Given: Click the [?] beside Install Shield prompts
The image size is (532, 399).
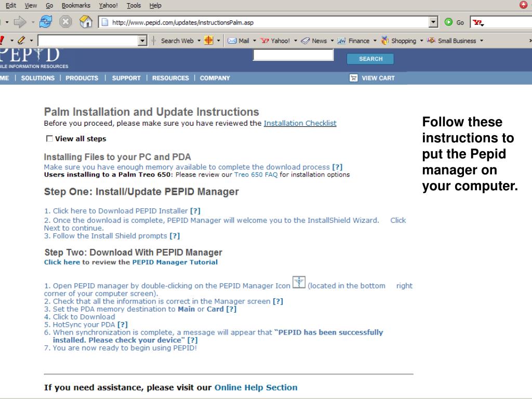Looking at the screenshot, I should click(175, 236).
